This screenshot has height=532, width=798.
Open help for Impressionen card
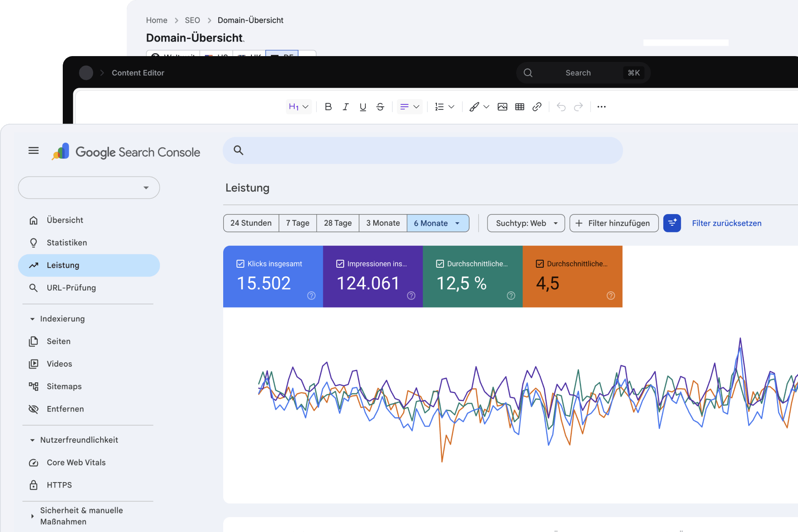coord(411,296)
